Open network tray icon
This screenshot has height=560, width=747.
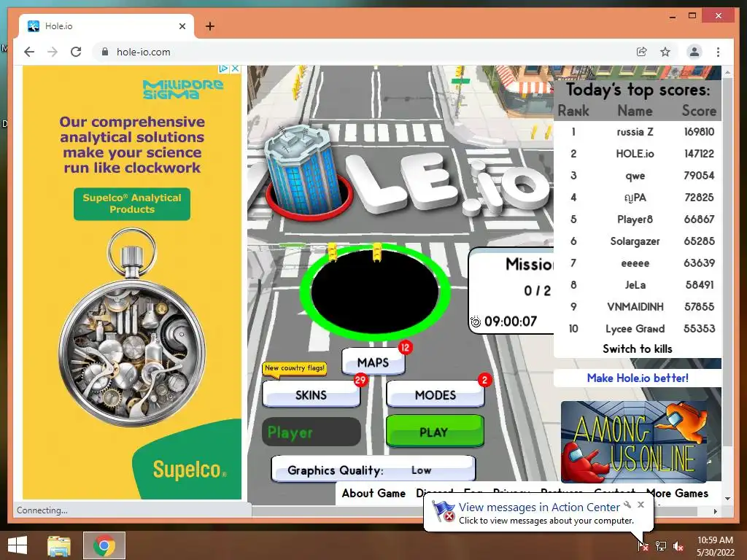(x=661, y=545)
